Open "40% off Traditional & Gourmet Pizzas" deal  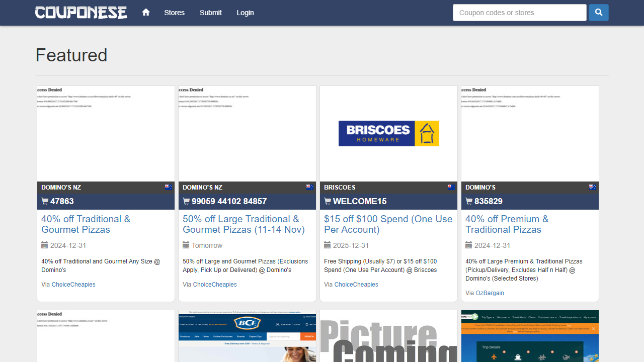[86, 224]
